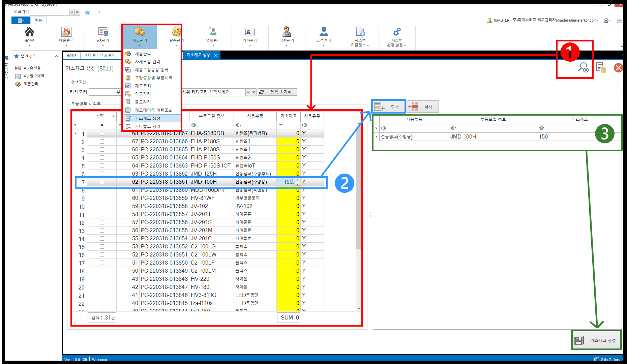Open the 업체관리 ribbon menu
Screen dimensions: 628x364
click(x=213, y=36)
